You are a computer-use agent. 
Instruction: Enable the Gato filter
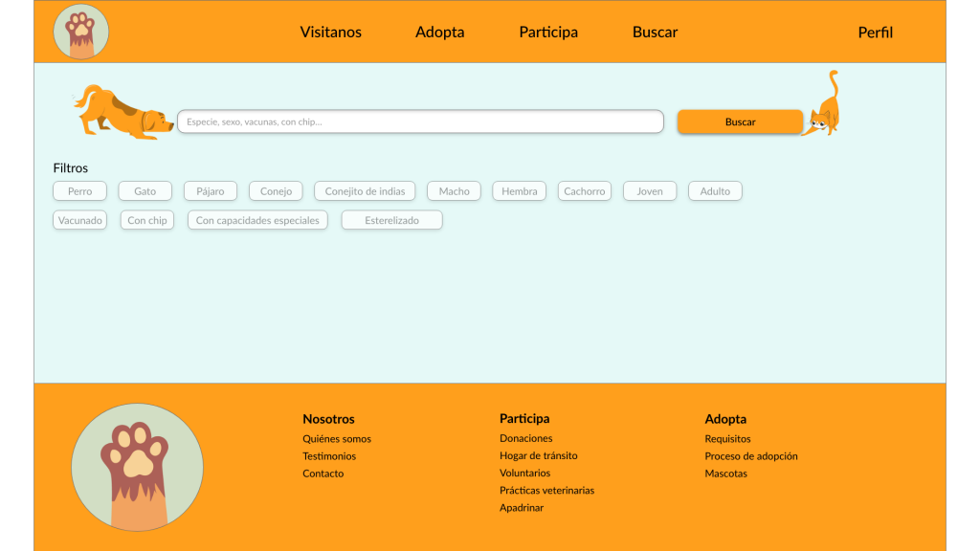point(145,191)
